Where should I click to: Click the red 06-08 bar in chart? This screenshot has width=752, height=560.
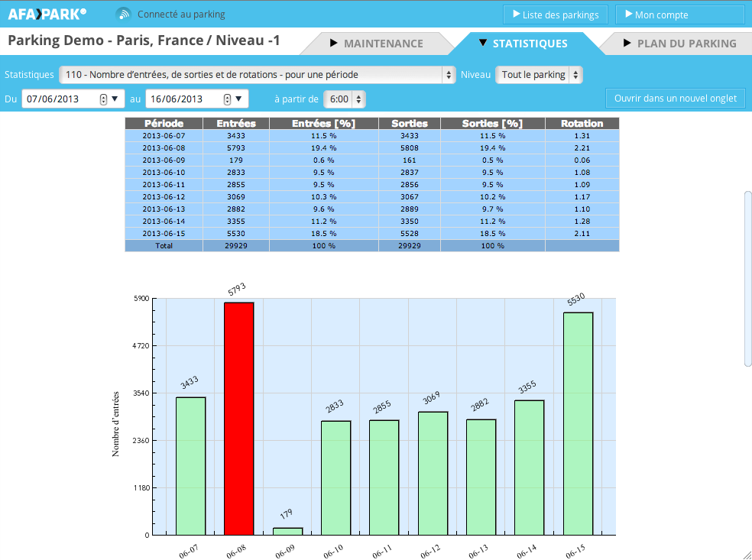coord(238,419)
